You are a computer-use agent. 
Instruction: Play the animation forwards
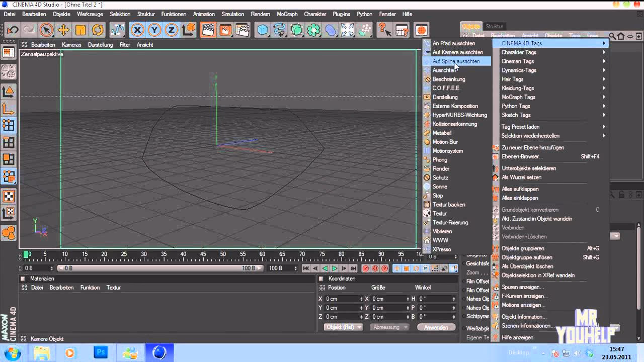point(335,268)
